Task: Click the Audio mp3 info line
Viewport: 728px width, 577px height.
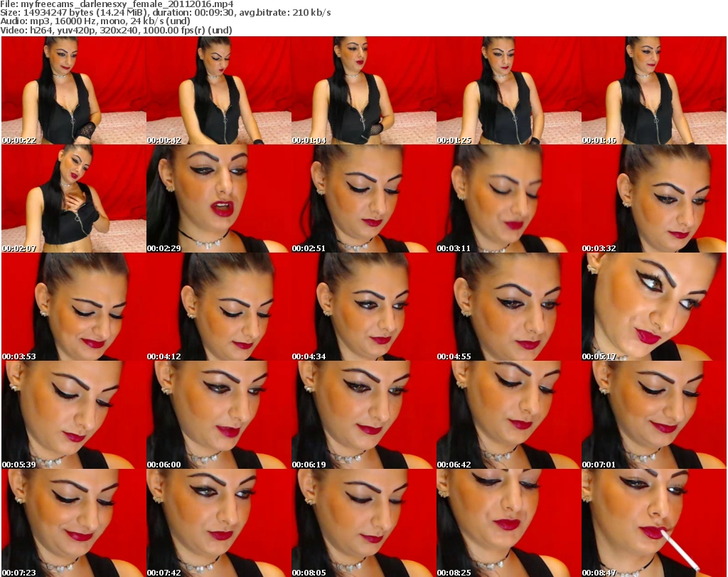Action: click(95, 21)
